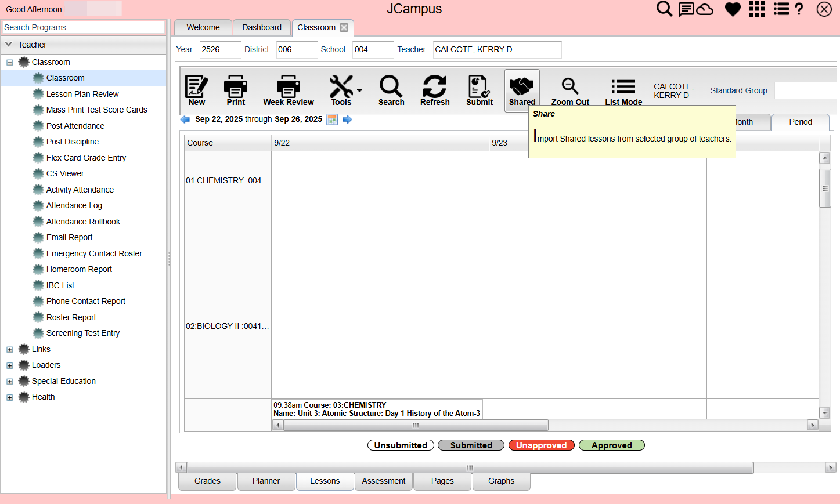The width and height of the screenshot is (840, 504).
Task: Open global search in top header
Action: [664, 9]
